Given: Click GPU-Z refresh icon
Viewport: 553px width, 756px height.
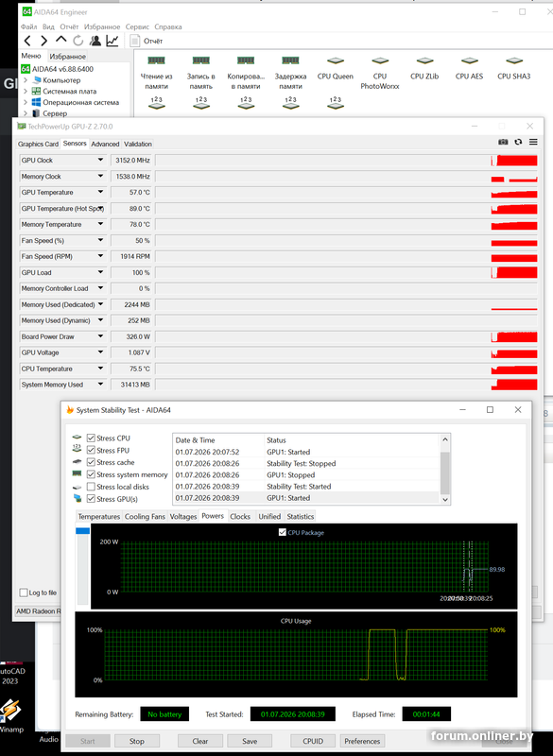Looking at the screenshot, I should coord(518,142).
